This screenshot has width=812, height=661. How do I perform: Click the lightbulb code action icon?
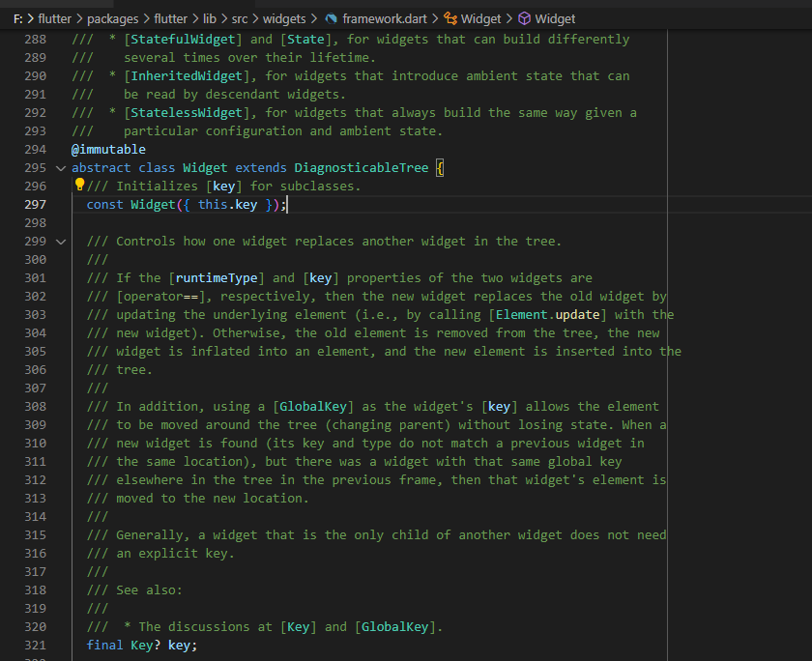79,185
